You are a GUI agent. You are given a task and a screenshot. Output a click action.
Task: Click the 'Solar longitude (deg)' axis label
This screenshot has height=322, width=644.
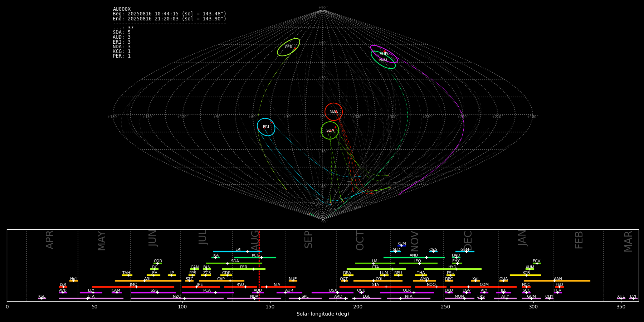pyautogui.click(x=323, y=314)
